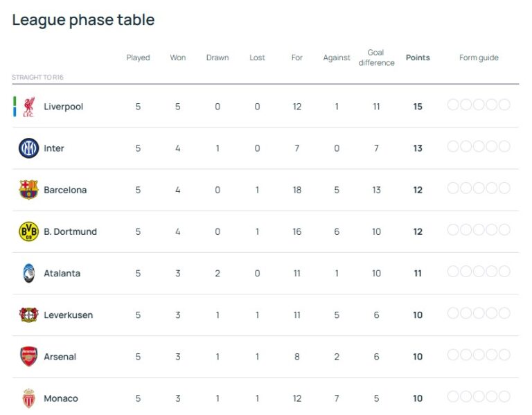Open the Barcelona team name link

65,190
